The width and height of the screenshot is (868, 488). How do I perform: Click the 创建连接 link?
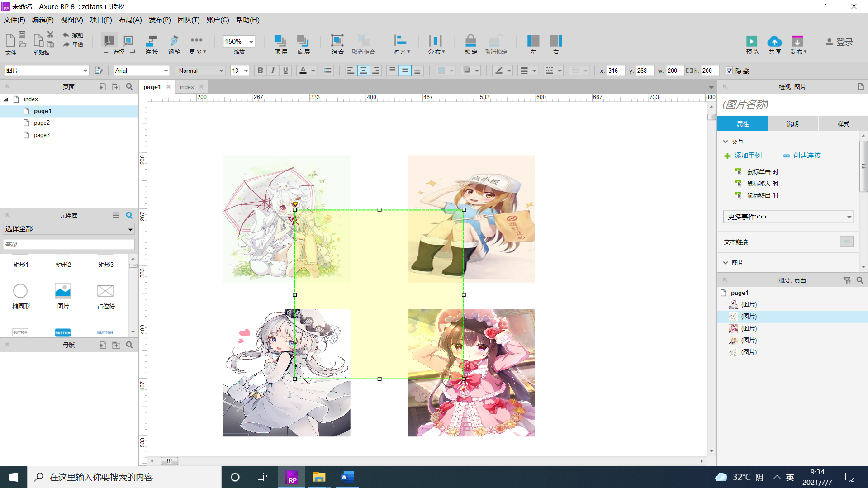(806, 156)
